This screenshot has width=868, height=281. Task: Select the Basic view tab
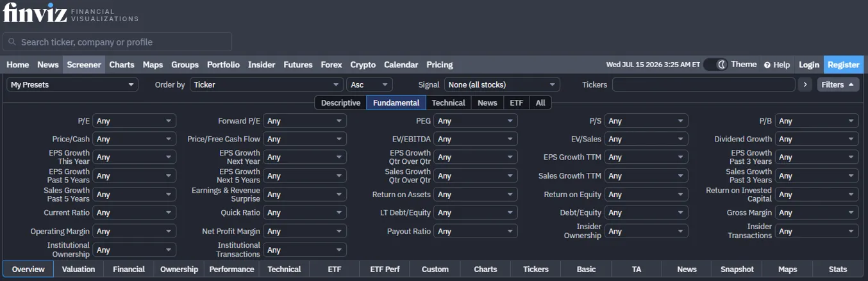point(586,269)
